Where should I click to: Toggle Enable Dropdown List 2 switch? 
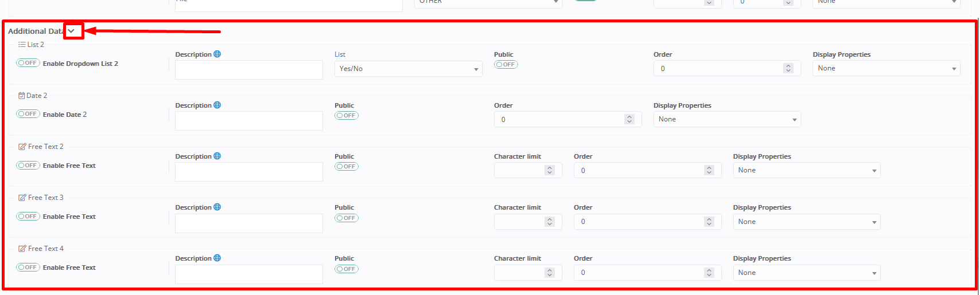point(28,63)
